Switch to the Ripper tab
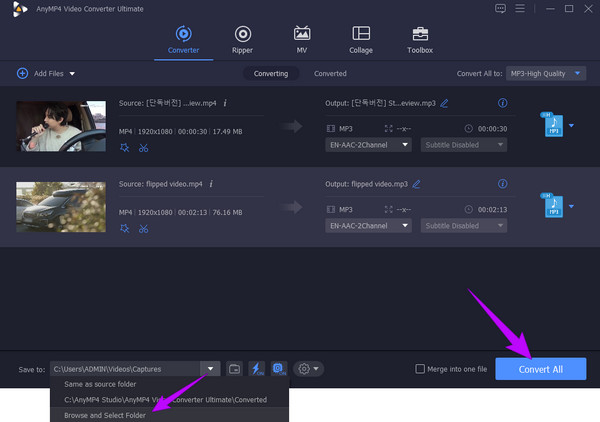The height and width of the screenshot is (422, 600). pos(243,40)
